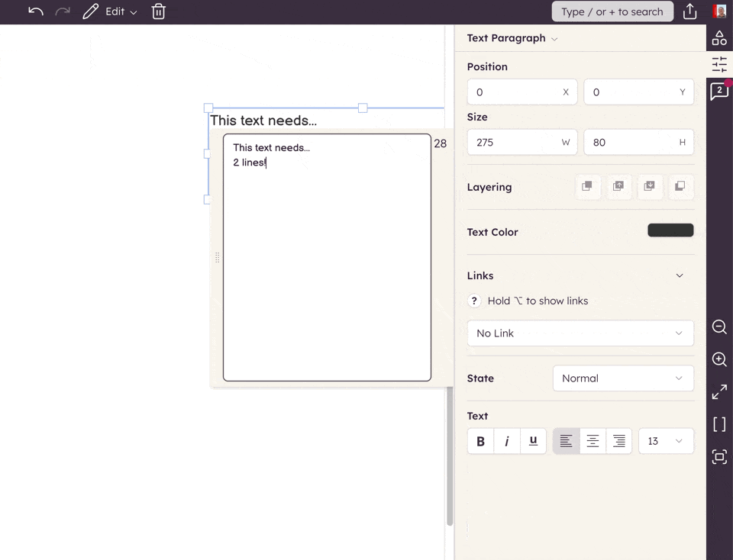Open the comments icon with badge
The image size is (733, 560).
click(x=719, y=92)
